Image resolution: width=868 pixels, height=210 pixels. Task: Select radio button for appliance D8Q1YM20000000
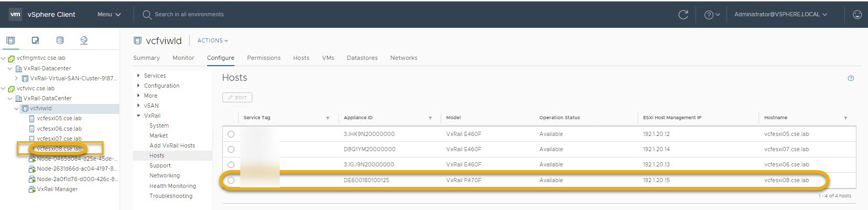(231, 150)
